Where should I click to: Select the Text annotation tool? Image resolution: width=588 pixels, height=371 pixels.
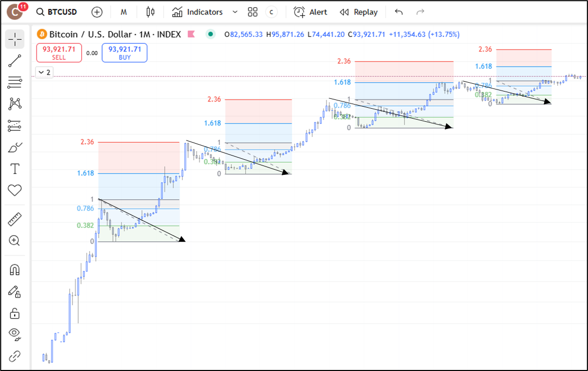point(15,169)
